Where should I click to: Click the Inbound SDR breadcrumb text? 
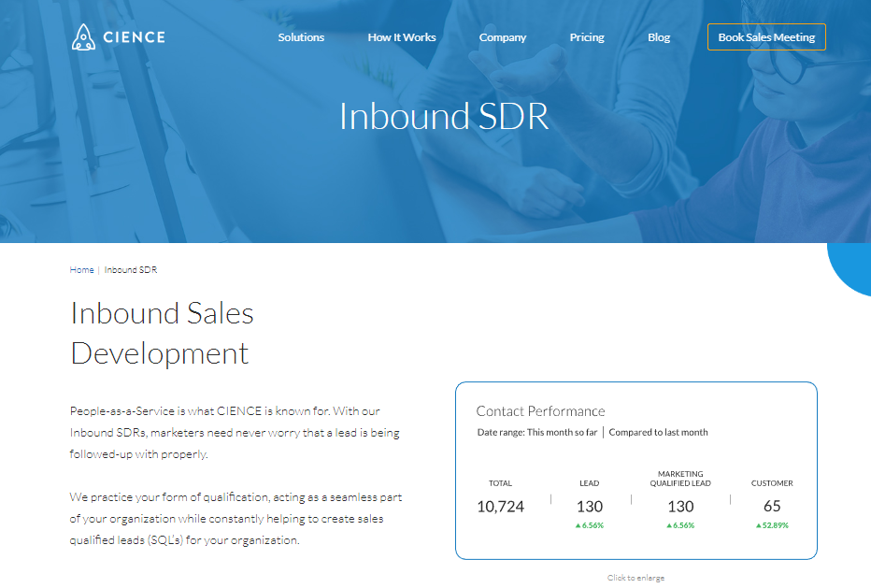coord(131,269)
